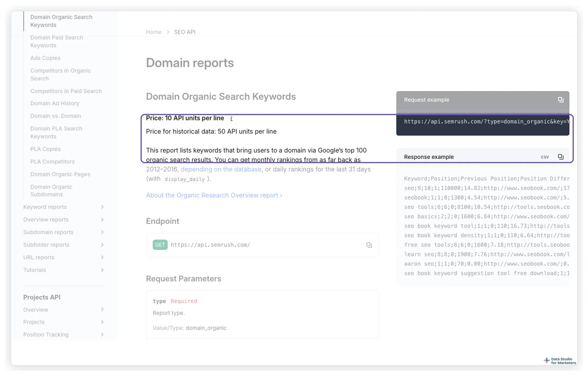Click the price info icon
Screen dimensions: 588x376
tap(231, 119)
